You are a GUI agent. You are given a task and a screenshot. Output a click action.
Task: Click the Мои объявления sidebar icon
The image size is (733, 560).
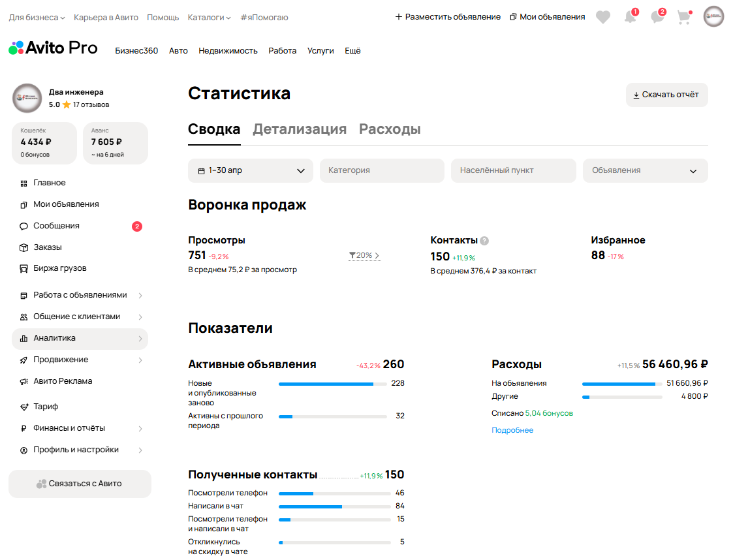tap(24, 205)
